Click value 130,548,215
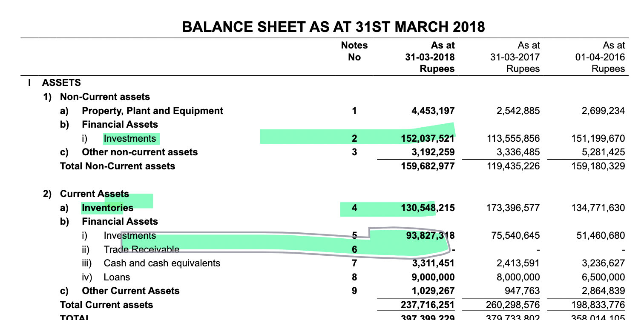Image resolution: width=644 pixels, height=320 pixels. (428, 208)
